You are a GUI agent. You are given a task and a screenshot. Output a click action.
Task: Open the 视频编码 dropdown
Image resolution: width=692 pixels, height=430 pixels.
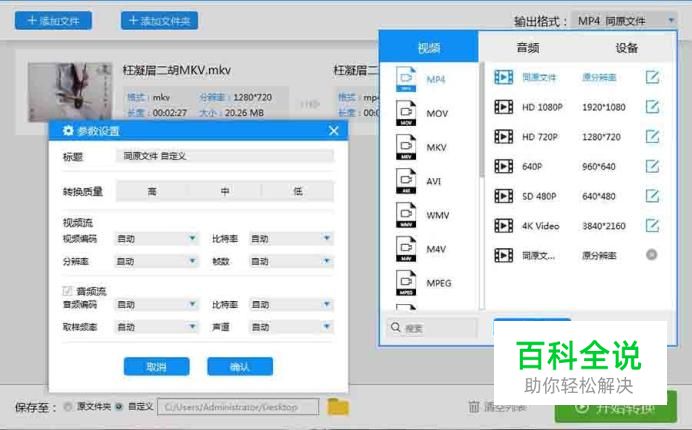pyautogui.click(x=156, y=238)
